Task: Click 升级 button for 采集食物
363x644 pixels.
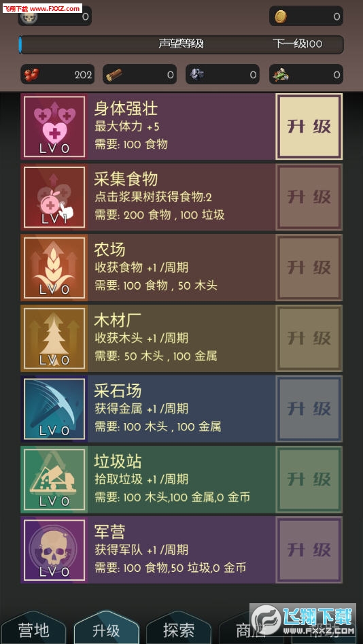Action: 309,197
